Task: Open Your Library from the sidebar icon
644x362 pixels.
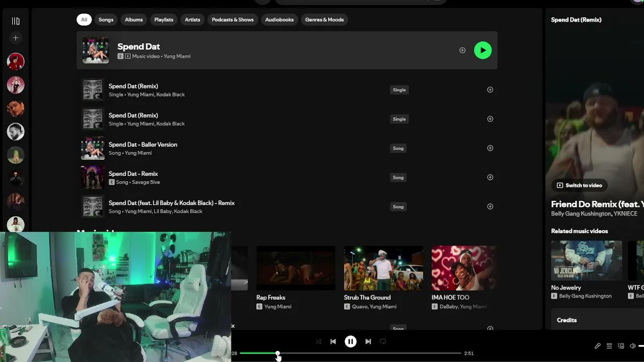Action: (16, 21)
